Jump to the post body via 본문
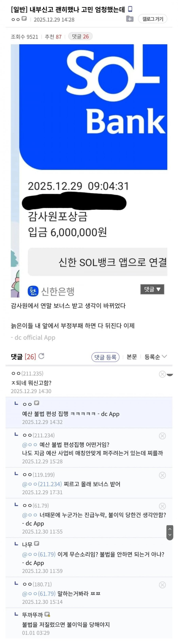Screen dimensions: 178x644 132,357
